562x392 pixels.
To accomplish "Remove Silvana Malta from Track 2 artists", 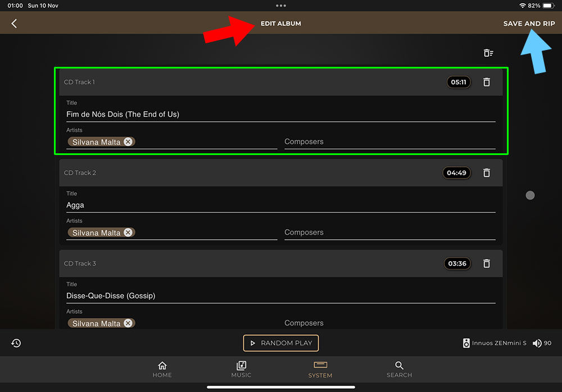I will [128, 233].
